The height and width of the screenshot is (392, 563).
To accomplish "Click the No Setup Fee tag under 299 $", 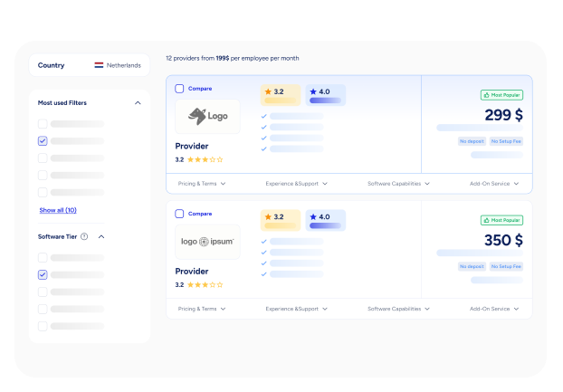I will [x=506, y=141].
